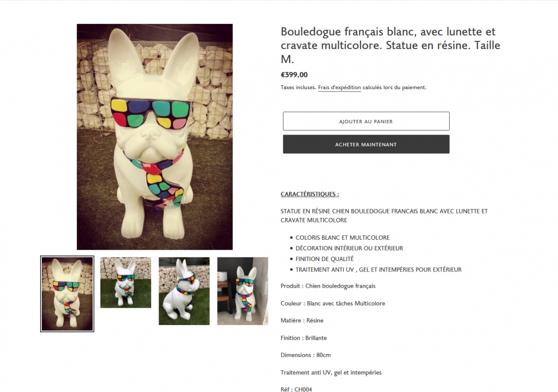Screen dimensions: 558x392
Task: Click the Dimensions : 80cm text
Action: (305, 355)
